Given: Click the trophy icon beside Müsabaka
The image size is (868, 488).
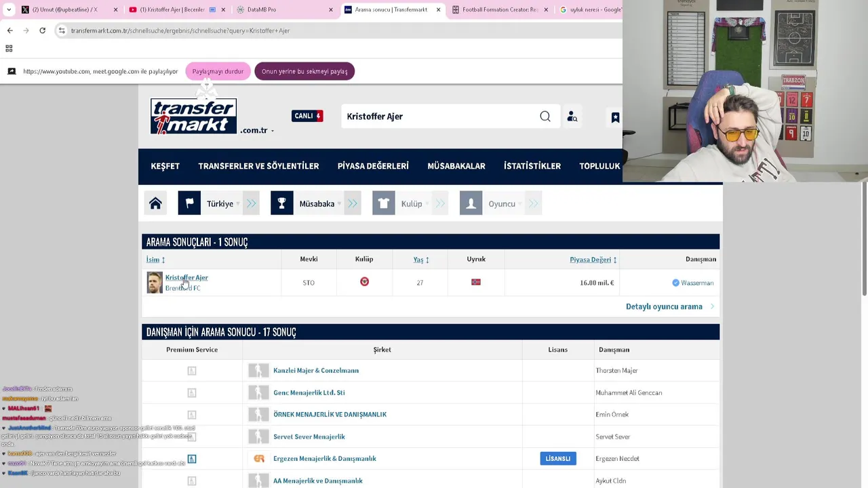Looking at the screenshot, I should click(x=282, y=203).
